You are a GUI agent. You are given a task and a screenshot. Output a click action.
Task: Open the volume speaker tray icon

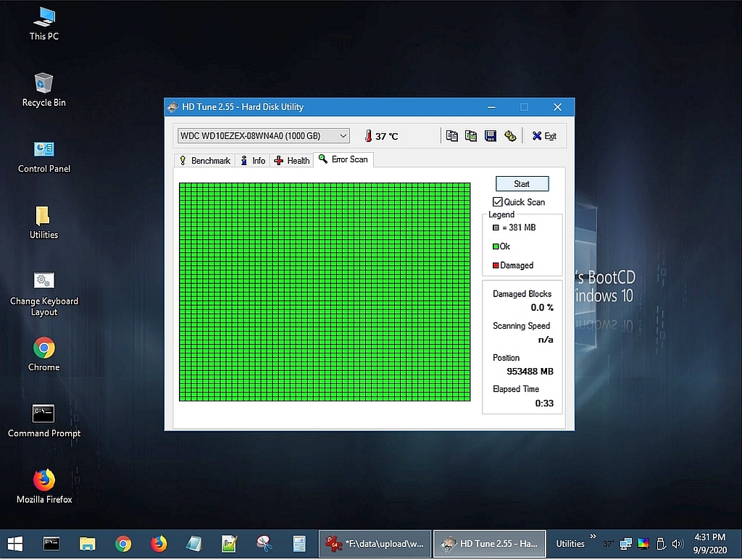click(x=678, y=544)
